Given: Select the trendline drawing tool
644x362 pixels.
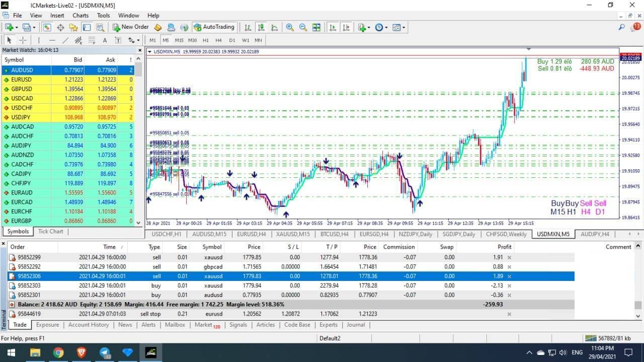Looking at the screenshot, I should [x=65, y=40].
